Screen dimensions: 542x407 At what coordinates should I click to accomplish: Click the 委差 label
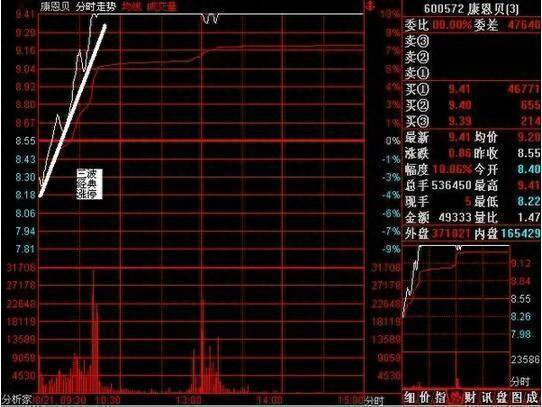tap(486, 25)
